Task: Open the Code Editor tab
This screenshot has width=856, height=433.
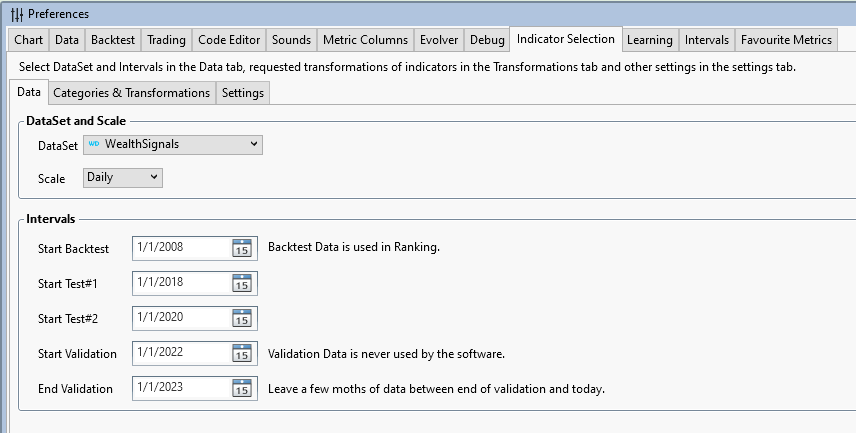Action: [229, 40]
